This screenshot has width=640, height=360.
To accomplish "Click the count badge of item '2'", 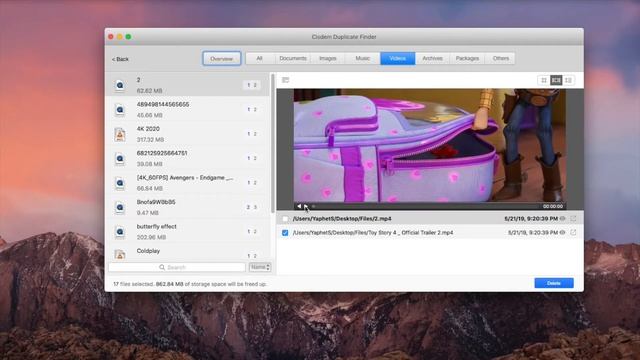I will 252,85.
